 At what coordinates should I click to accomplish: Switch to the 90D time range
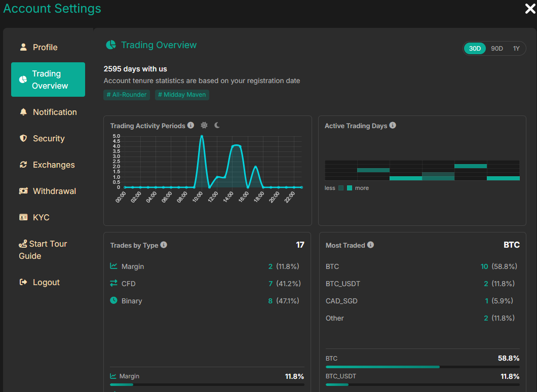tap(497, 49)
